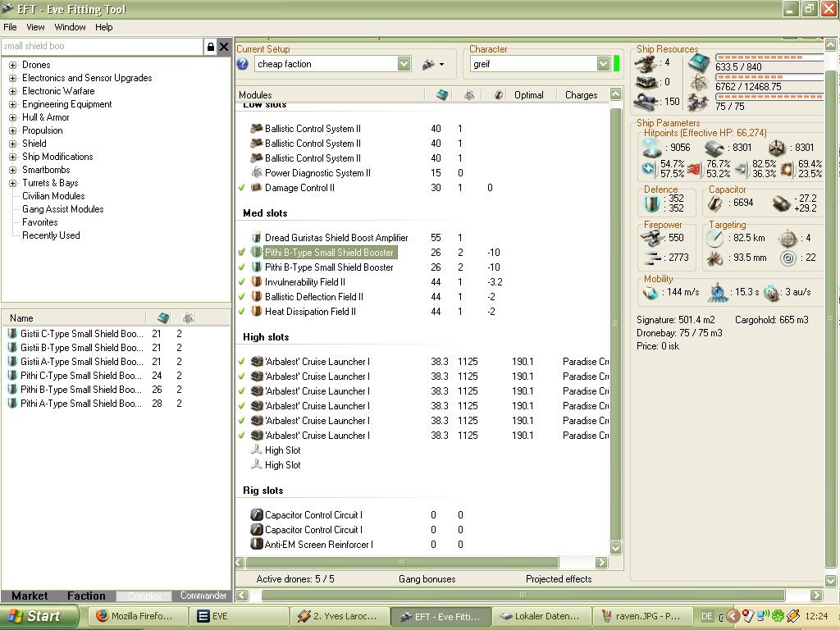Click the Damage Control II module icon
Viewport: 840px width, 630px height.
coord(256,188)
